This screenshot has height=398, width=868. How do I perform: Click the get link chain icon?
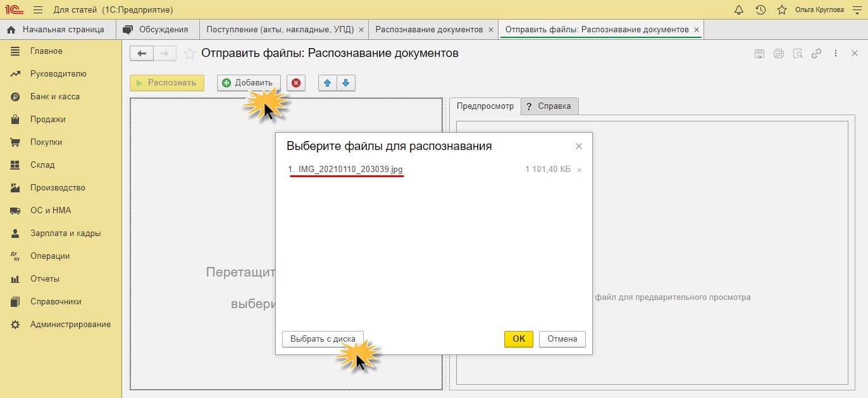click(817, 54)
